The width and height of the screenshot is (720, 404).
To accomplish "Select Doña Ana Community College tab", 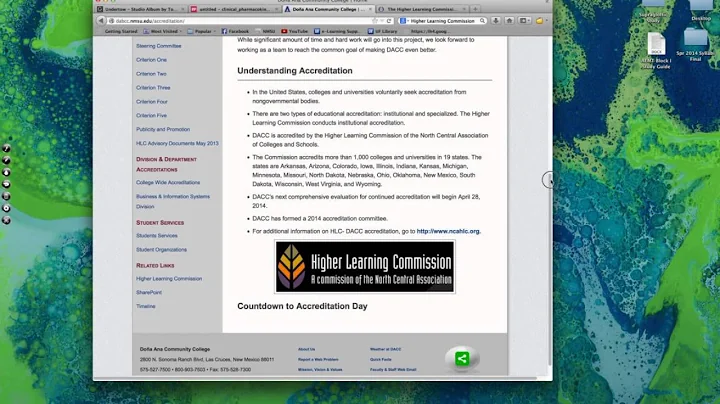I will 328,9.
